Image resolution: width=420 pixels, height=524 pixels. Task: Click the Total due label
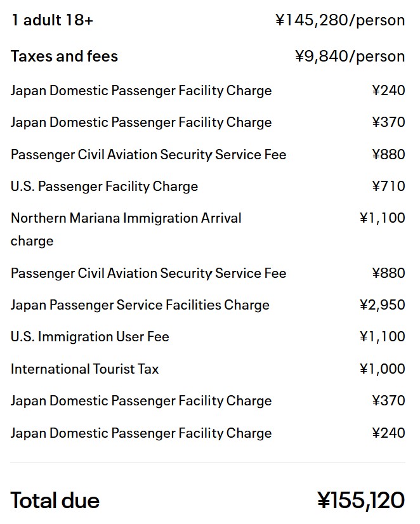click(x=55, y=501)
